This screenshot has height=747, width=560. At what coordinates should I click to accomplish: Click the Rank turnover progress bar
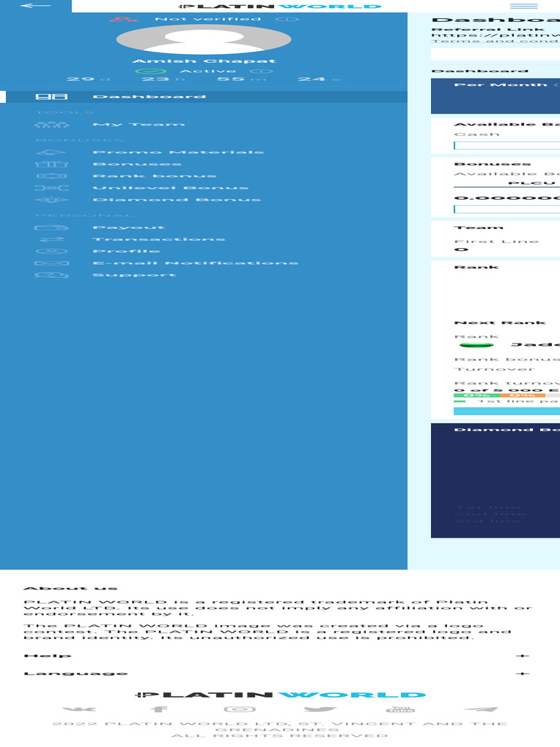507,395
